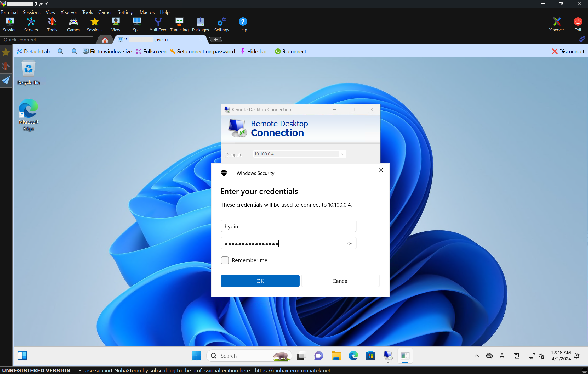
Task: Open the Sessions menu
Action: pos(31,12)
